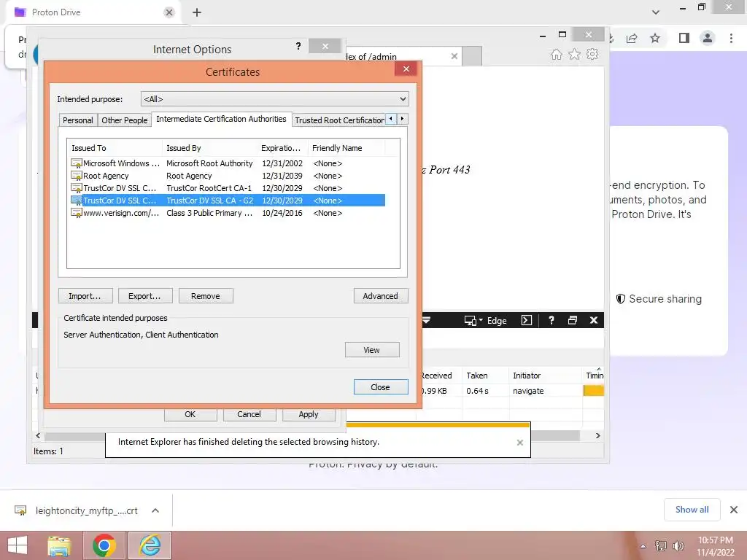
Task: Open Internet Explorer Home icon
Action: pos(557,54)
